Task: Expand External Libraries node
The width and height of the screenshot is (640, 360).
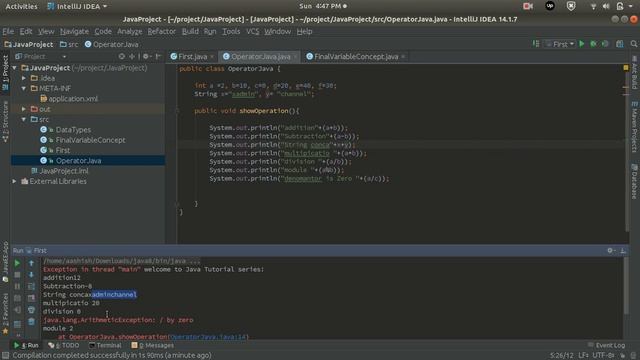Action: pos(15,181)
